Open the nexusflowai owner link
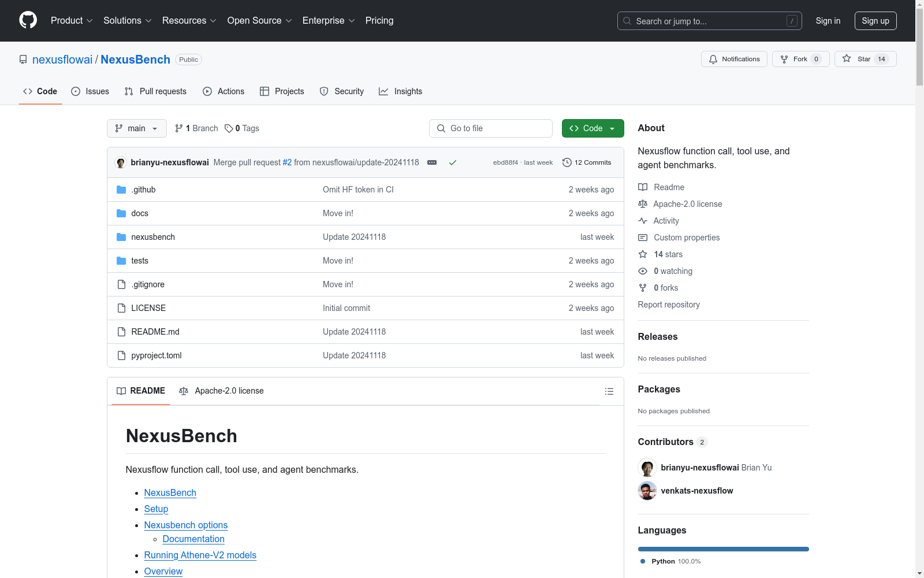This screenshot has width=924, height=578. tap(62, 60)
